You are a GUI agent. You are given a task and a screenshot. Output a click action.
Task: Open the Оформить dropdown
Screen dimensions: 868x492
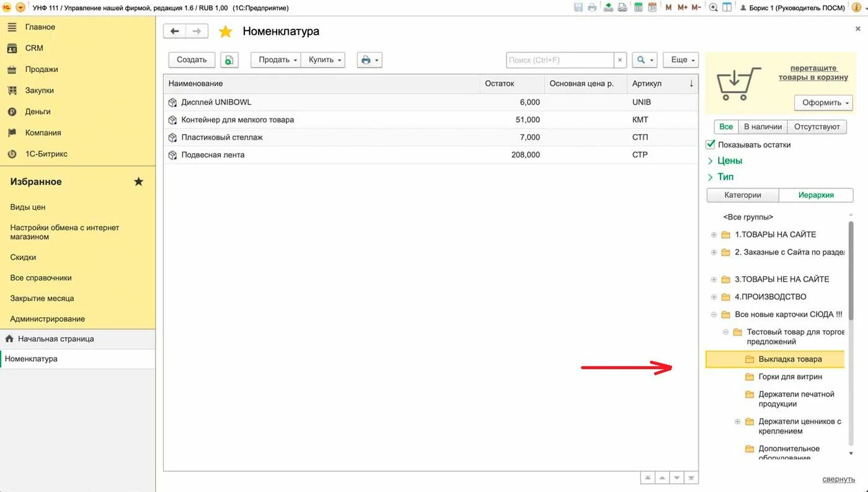tap(823, 102)
